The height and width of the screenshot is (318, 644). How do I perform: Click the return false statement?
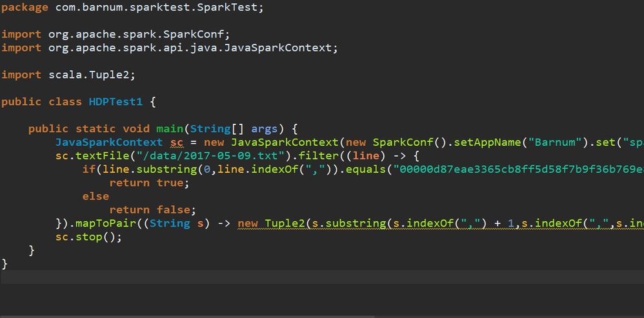[152, 210]
